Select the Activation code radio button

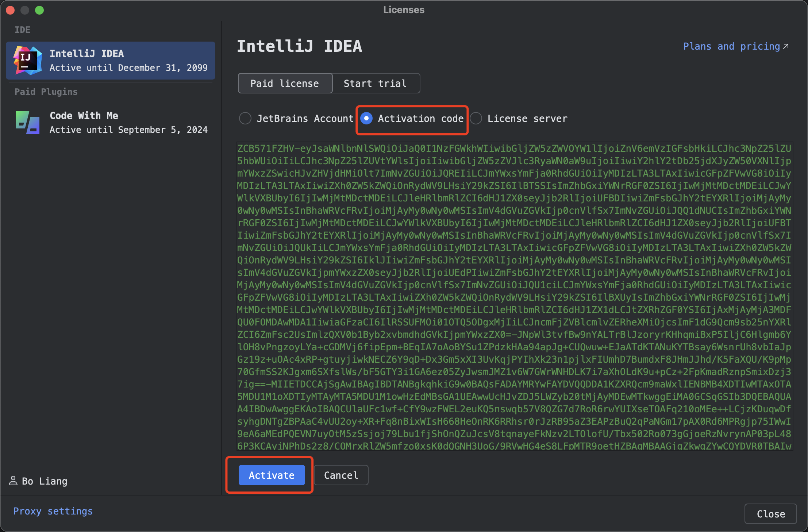366,118
